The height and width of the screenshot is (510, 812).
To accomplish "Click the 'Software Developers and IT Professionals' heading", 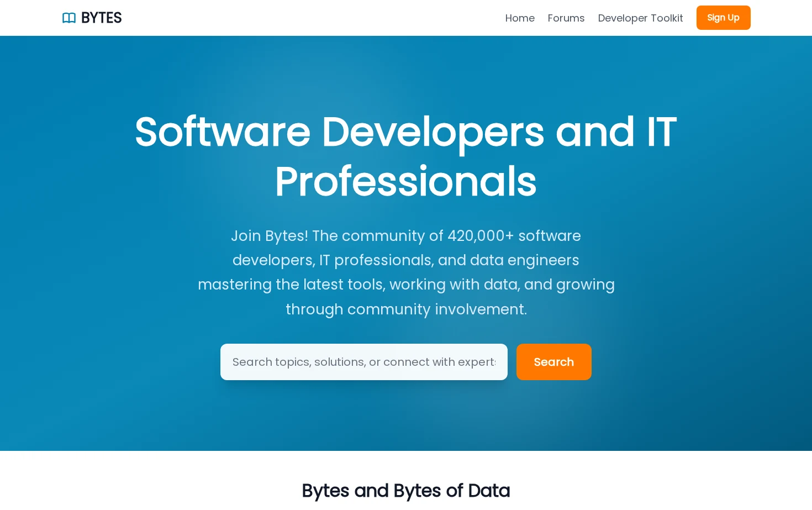I will [x=406, y=156].
